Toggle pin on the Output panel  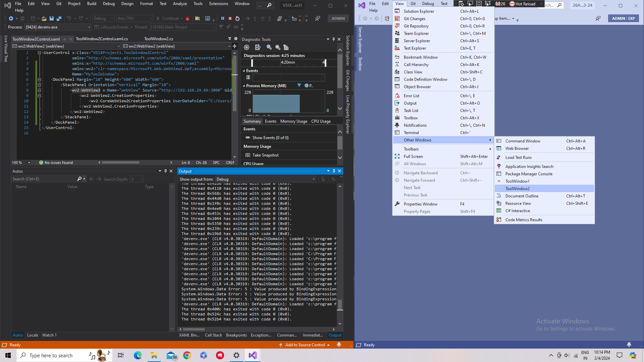point(334,171)
